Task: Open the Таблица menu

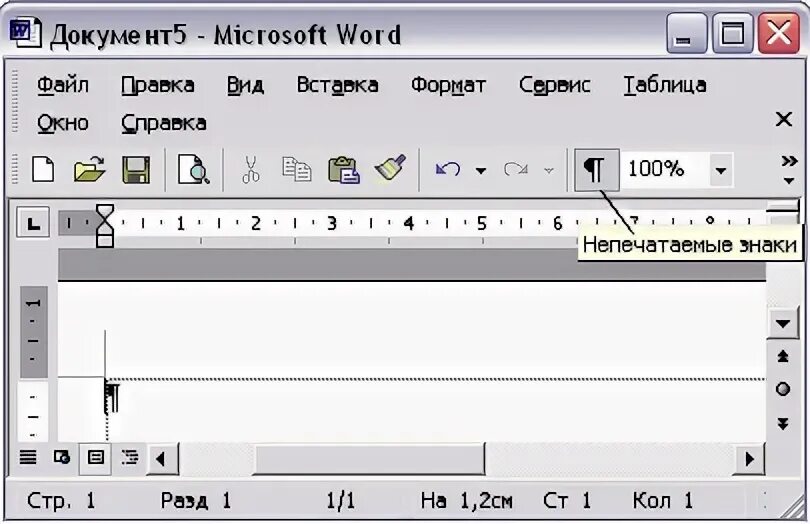Action: tap(665, 85)
